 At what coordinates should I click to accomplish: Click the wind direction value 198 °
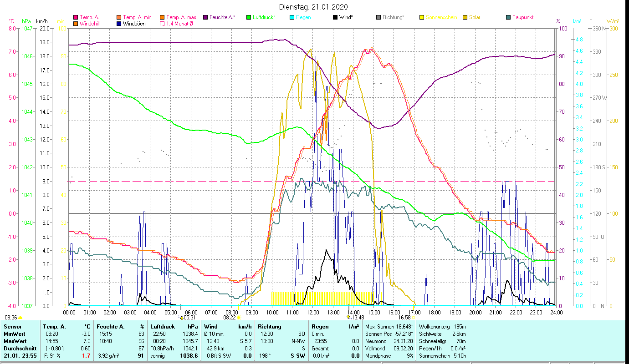(x=266, y=356)
